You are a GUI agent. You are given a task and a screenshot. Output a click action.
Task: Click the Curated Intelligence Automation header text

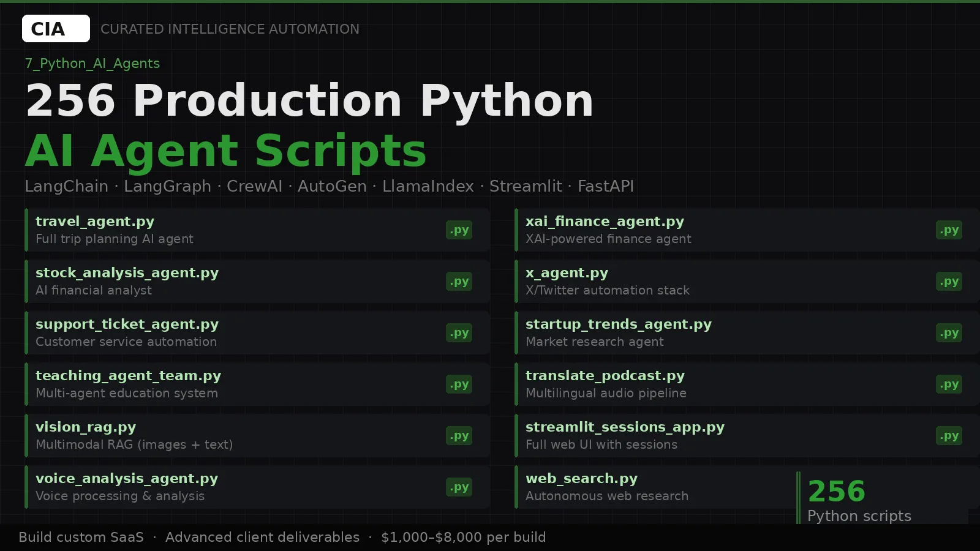(x=230, y=29)
